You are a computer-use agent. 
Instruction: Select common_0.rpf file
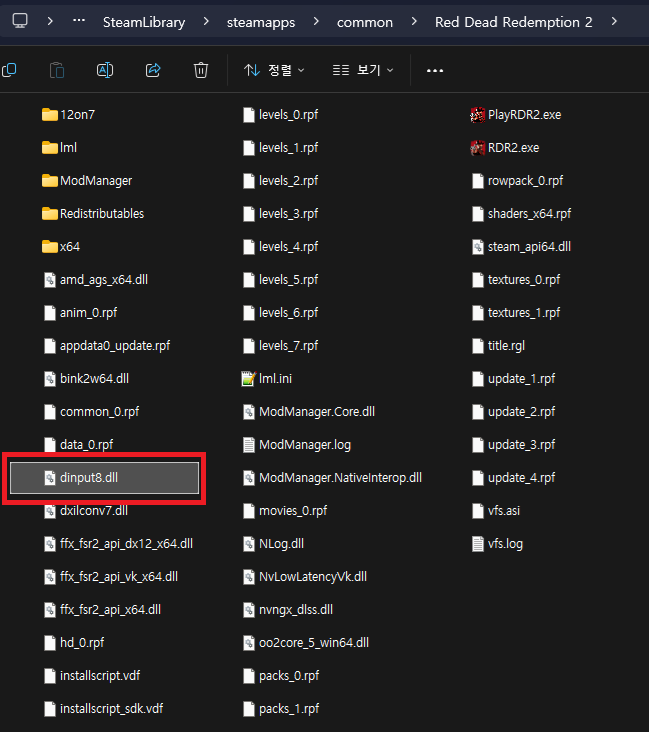coord(92,412)
